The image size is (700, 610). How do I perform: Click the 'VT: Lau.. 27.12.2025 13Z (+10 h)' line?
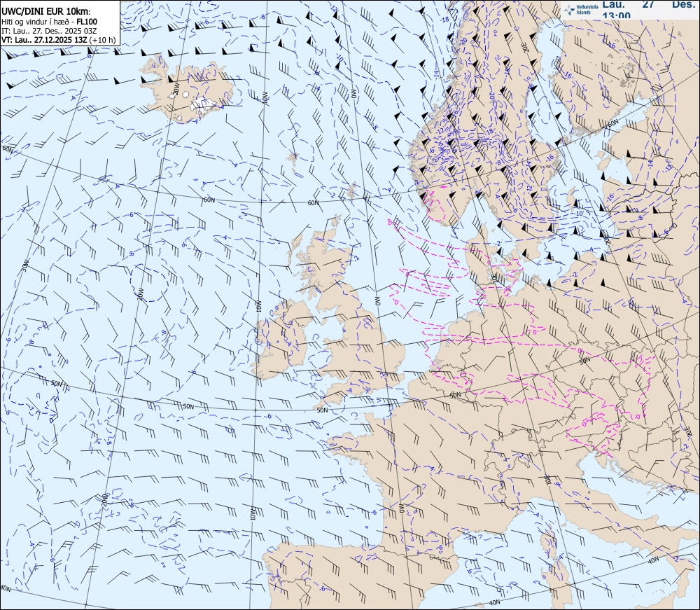click(59, 40)
